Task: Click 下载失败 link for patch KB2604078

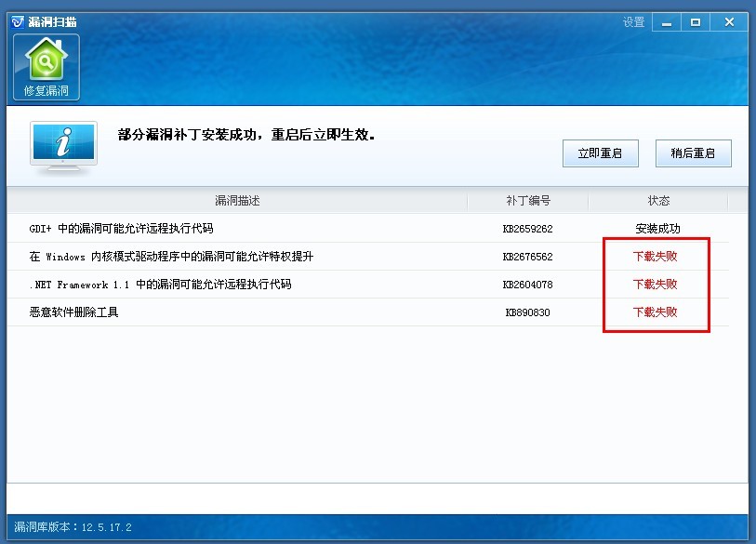Action: click(657, 284)
